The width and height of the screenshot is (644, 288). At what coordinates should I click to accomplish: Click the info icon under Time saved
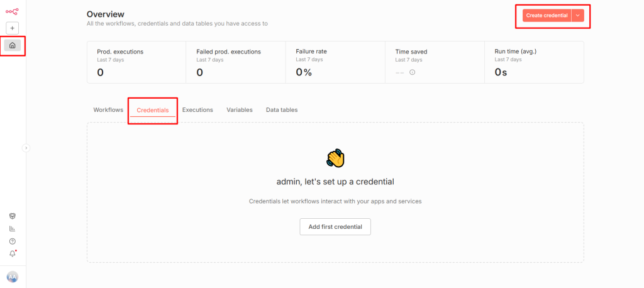pos(413,72)
